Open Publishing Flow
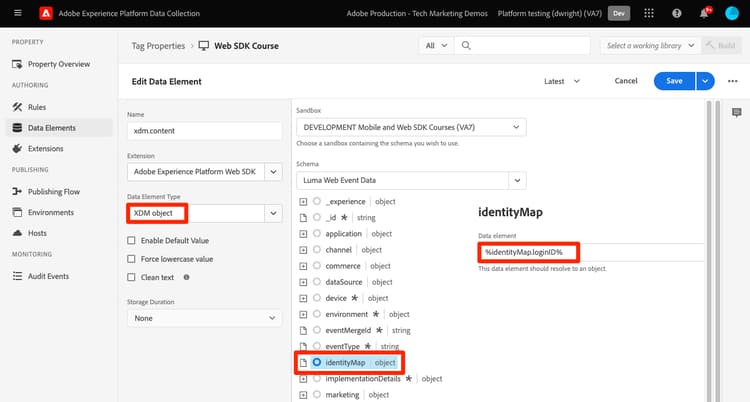 click(x=54, y=191)
